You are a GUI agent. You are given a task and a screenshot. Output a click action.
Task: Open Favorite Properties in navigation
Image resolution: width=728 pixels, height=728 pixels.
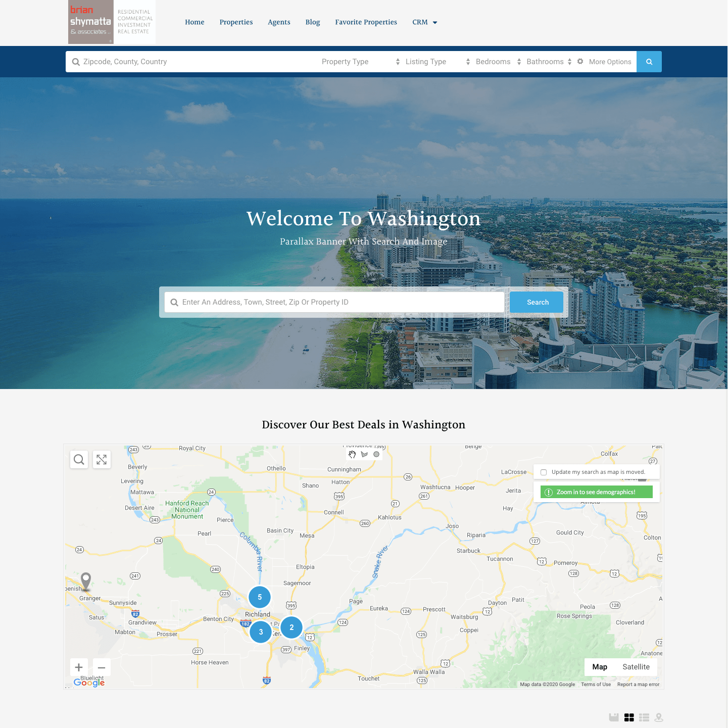point(366,22)
